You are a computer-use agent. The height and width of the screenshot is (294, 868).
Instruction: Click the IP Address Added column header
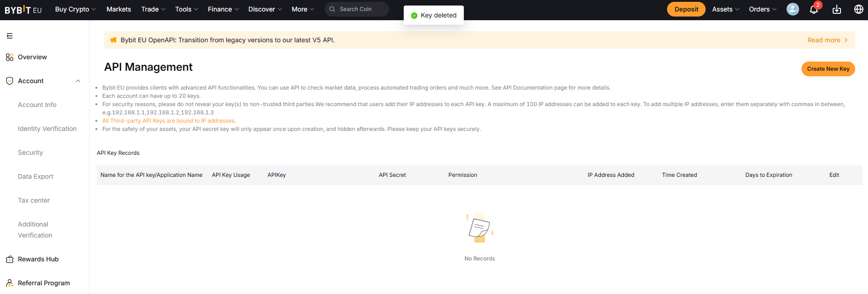coord(611,175)
